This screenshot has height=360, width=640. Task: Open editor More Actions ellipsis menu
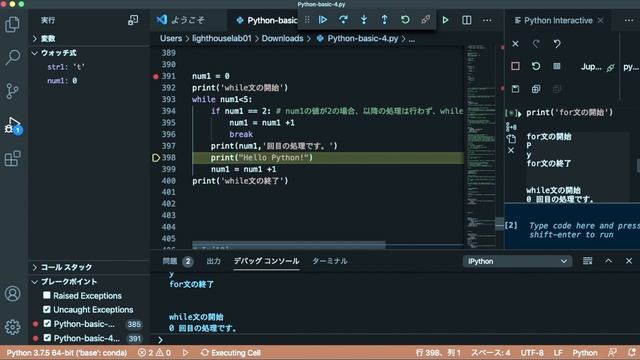[487, 20]
